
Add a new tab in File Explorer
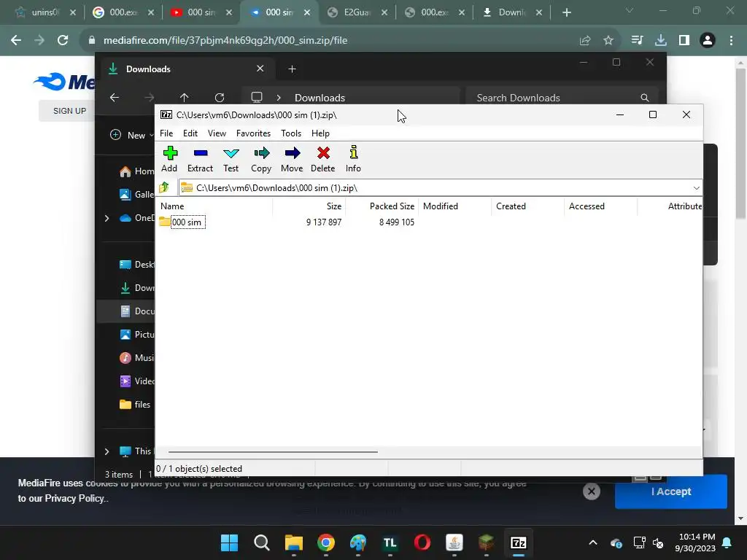coord(292,69)
